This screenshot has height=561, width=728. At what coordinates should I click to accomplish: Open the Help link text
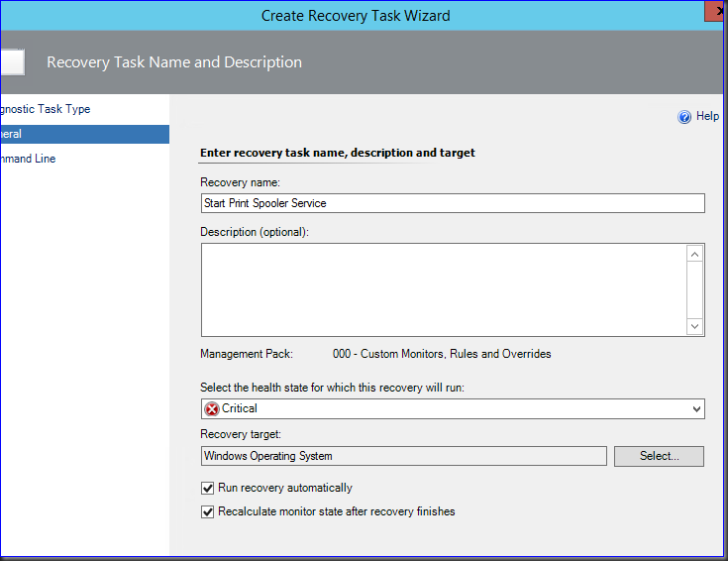[x=707, y=117]
